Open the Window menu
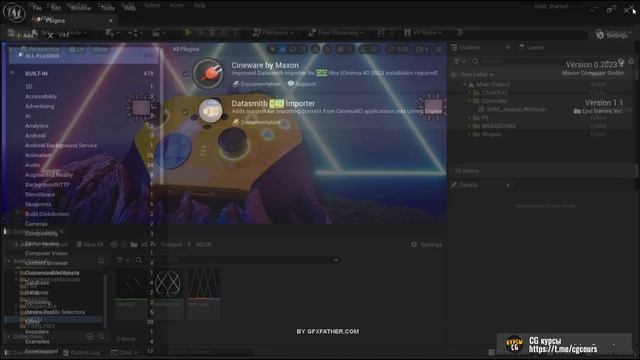This screenshot has height=360, width=640. [80, 7]
